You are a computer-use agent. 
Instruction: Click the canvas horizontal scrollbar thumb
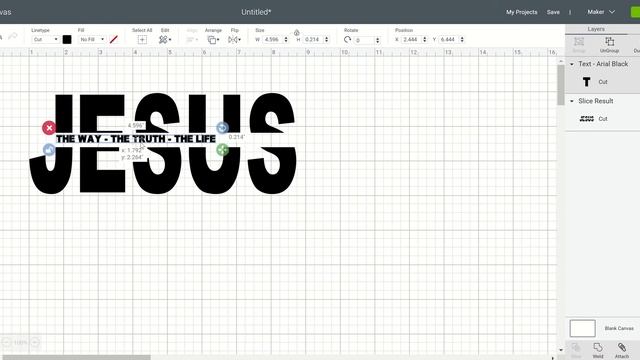click(x=77, y=358)
